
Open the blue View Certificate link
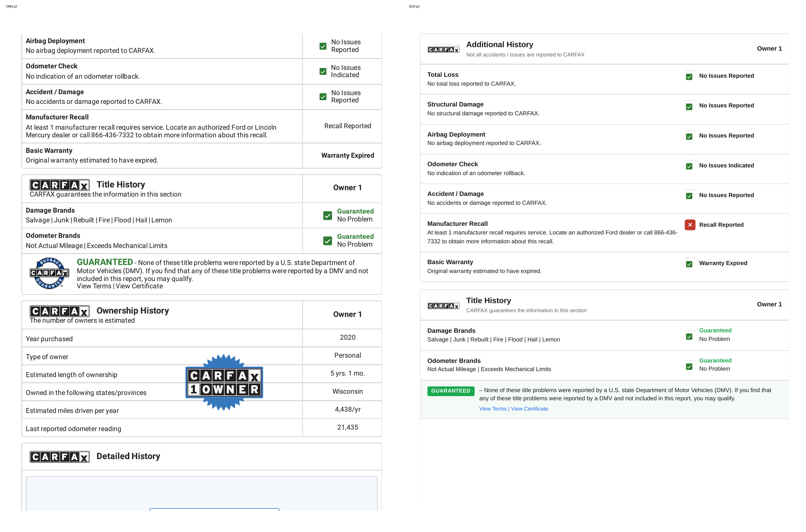click(529, 409)
